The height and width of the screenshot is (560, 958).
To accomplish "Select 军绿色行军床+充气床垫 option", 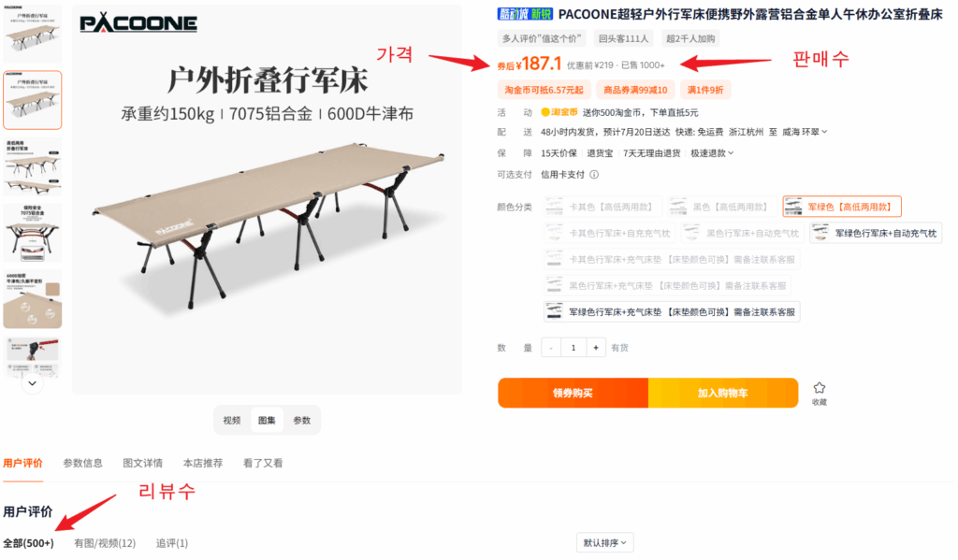I will click(x=672, y=311).
